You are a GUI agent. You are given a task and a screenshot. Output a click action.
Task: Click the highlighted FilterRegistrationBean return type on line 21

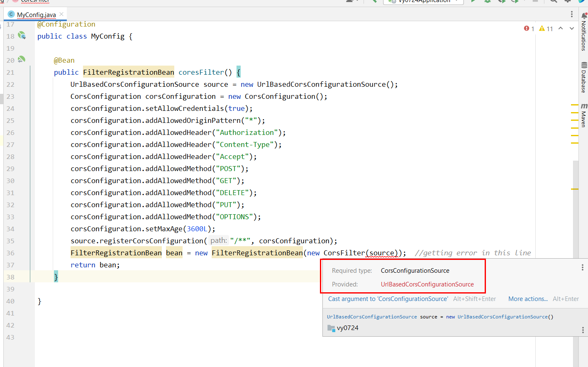129,72
